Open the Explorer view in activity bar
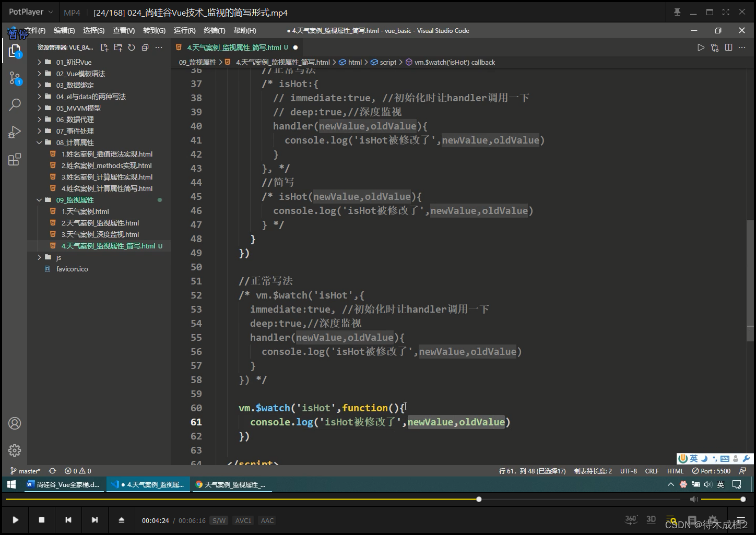 click(x=15, y=51)
